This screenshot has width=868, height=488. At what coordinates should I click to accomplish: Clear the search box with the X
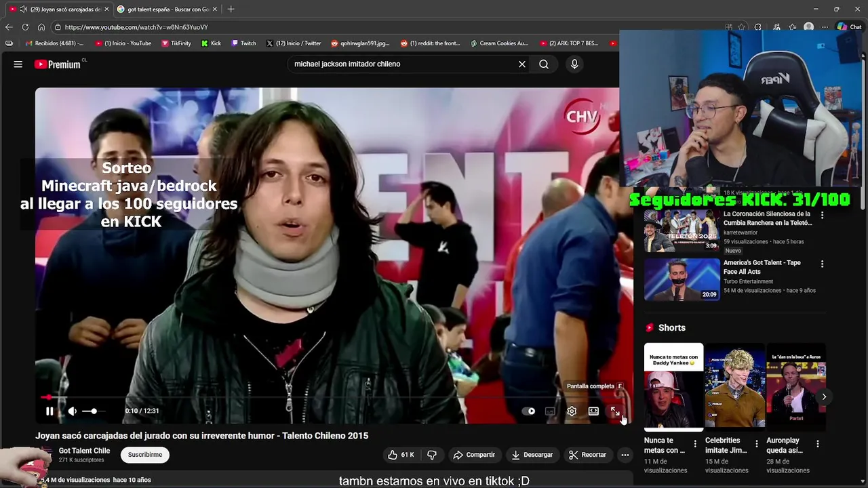point(522,64)
